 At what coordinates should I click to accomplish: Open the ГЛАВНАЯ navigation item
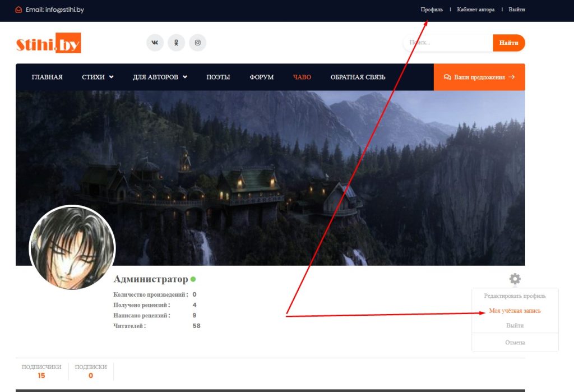(47, 77)
